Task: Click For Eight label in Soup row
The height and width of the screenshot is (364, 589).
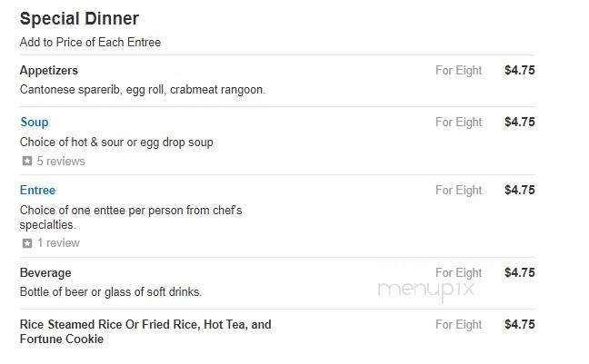Action: [458, 122]
